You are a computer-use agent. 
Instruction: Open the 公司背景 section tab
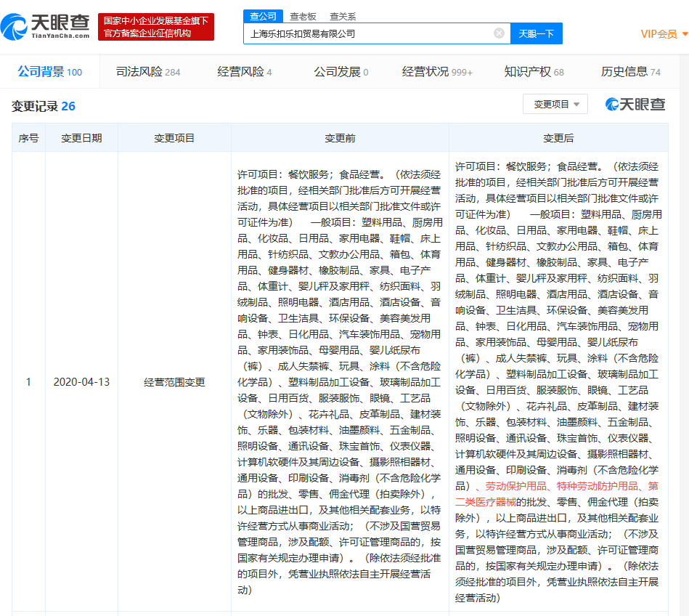(49, 72)
